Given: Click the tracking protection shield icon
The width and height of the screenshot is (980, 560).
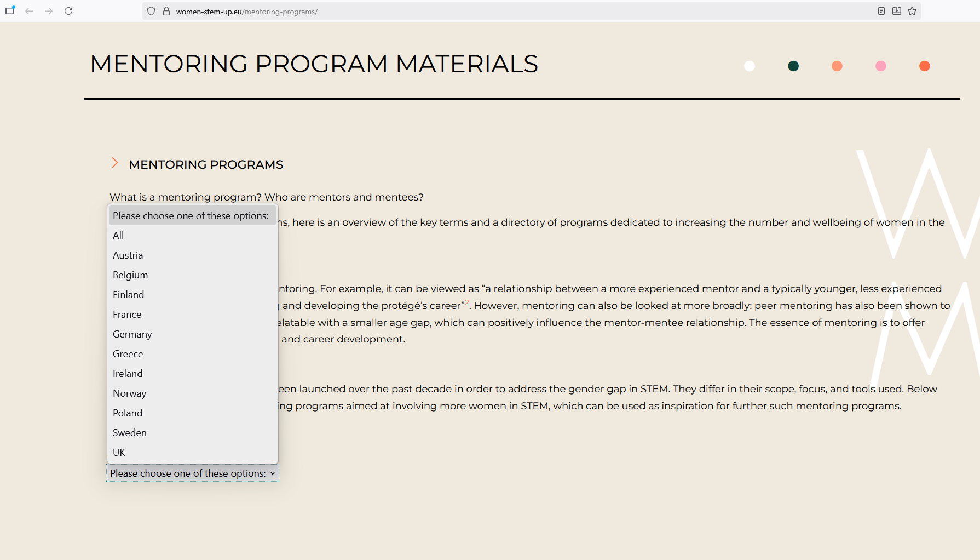Looking at the screenshot, I should tap(151, 11).
